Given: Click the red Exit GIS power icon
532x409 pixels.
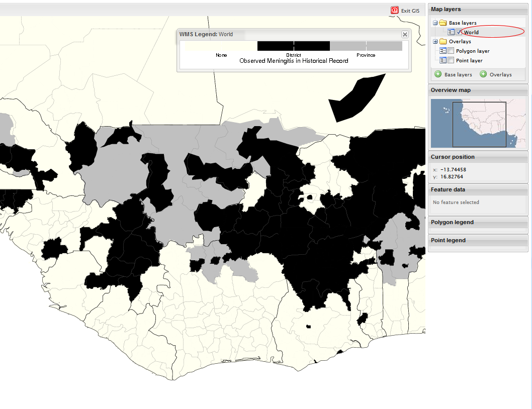Looking at the screenshot, I should click(395, 10).
